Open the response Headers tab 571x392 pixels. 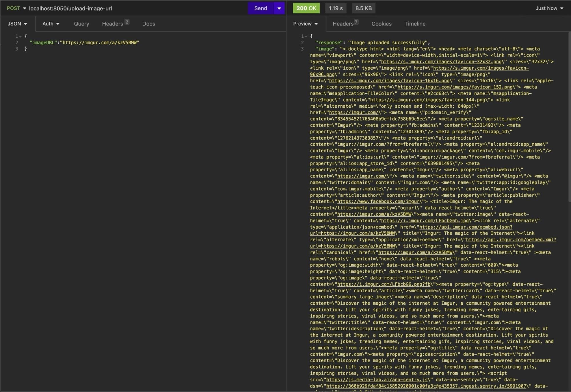click(x=343, y=24)
